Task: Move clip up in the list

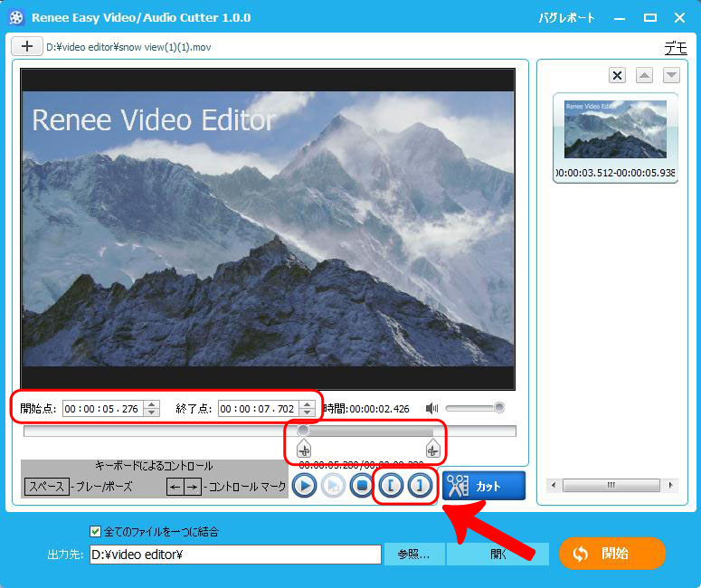Action: (644, 75)
